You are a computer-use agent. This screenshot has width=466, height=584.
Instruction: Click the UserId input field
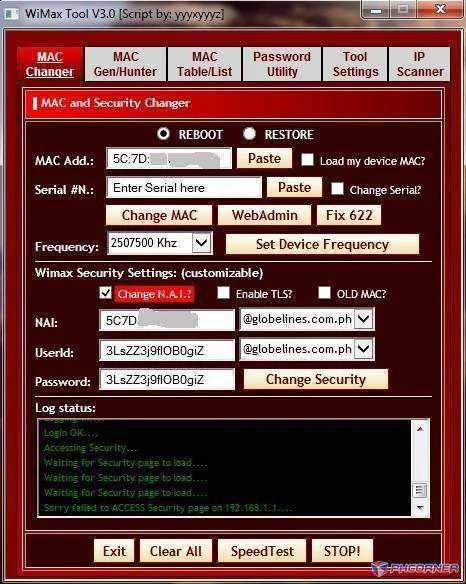(167, 350)
